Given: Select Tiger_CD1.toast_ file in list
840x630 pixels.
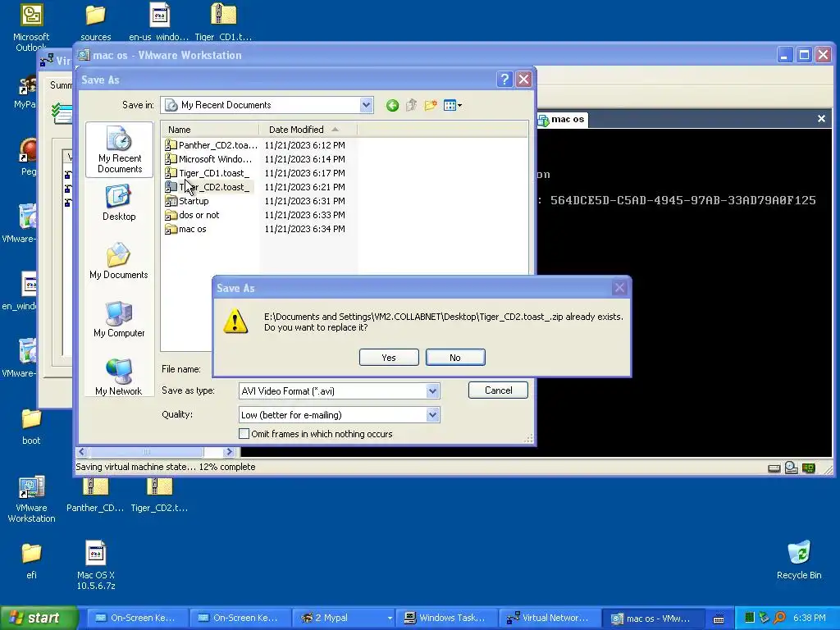Looking at the screenshot, I should pyautogui.click(x=208, y=173).
